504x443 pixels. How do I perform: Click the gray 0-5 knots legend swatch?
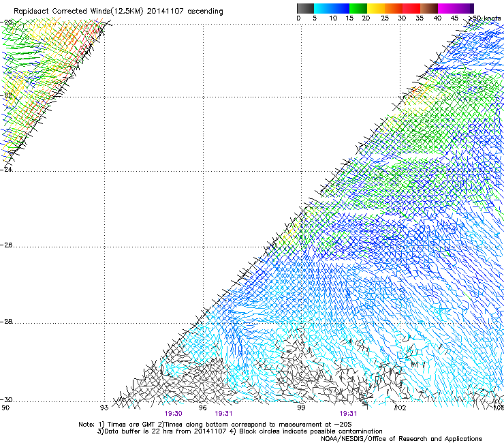pyautogui.click(x=305, y=8)
